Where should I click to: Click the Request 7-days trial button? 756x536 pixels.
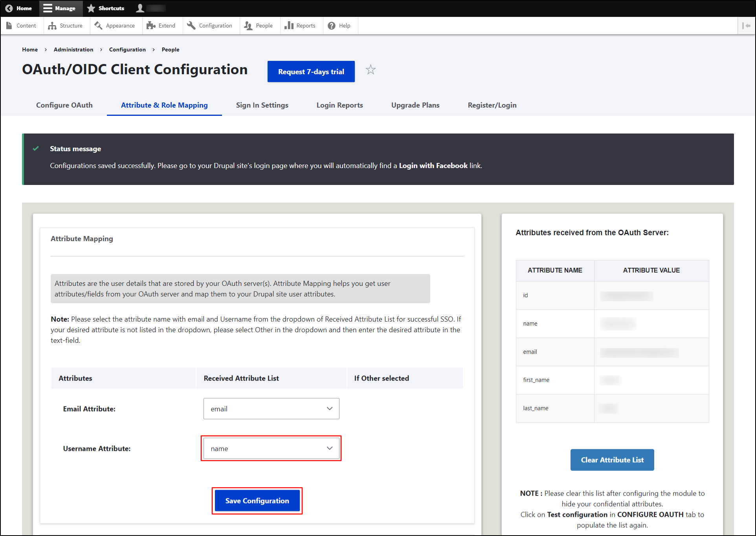click(x=310, y=71)
